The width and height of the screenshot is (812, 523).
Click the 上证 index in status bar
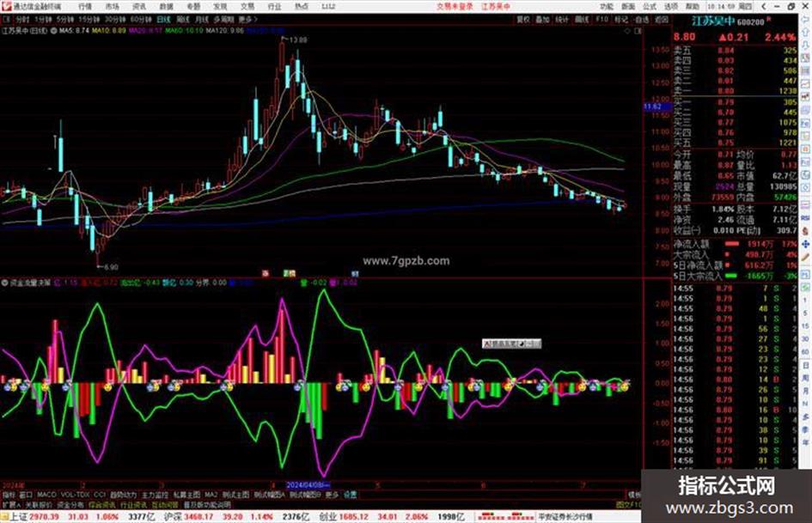click(18, 517)
